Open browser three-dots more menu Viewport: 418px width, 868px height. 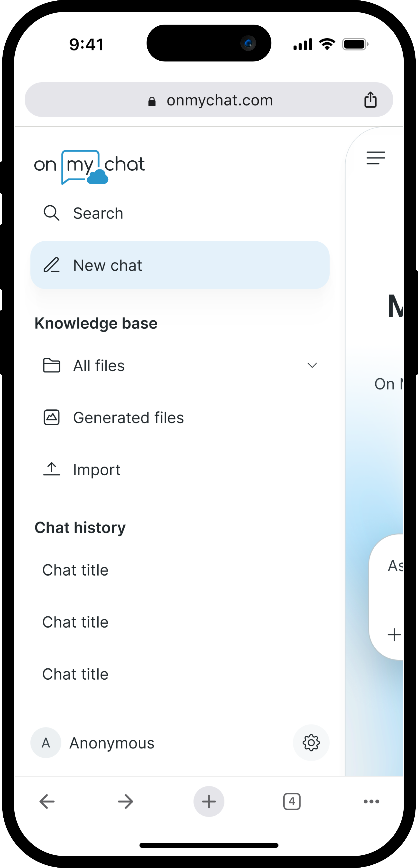[x=371, y=801]
